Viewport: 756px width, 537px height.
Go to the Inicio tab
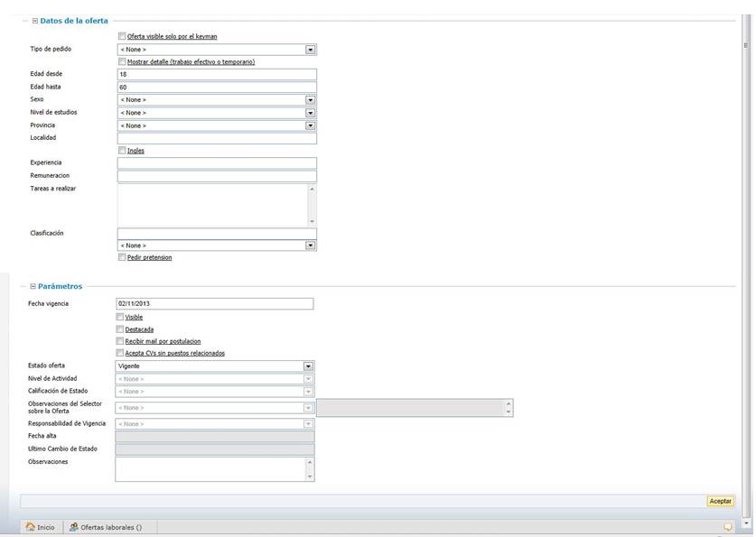pos(40,527)
